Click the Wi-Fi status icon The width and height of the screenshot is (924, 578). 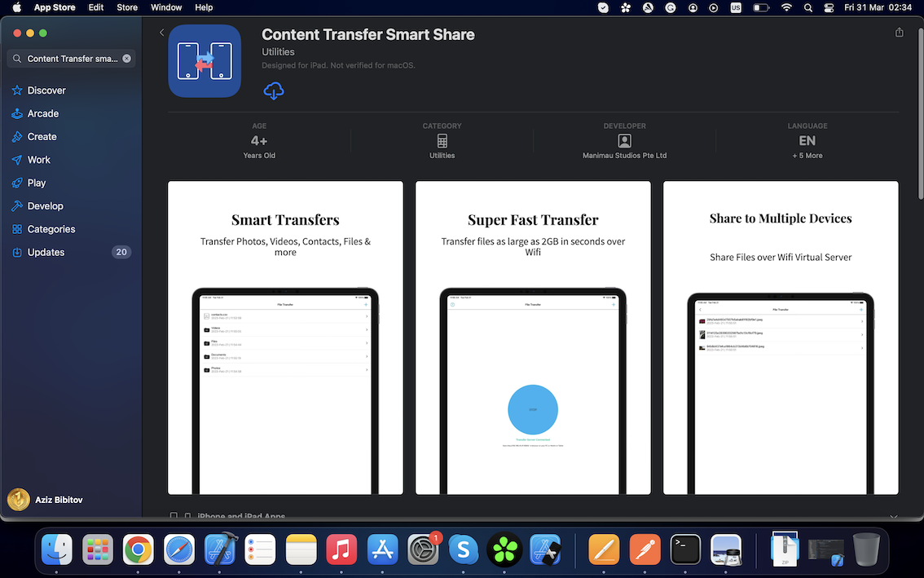[x=786, y=7]
